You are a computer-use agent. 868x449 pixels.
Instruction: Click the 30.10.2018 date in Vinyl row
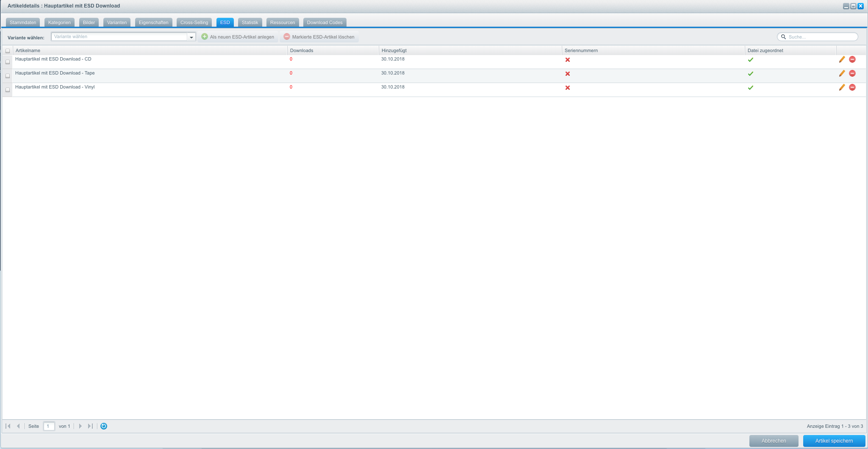pos(393,87)
